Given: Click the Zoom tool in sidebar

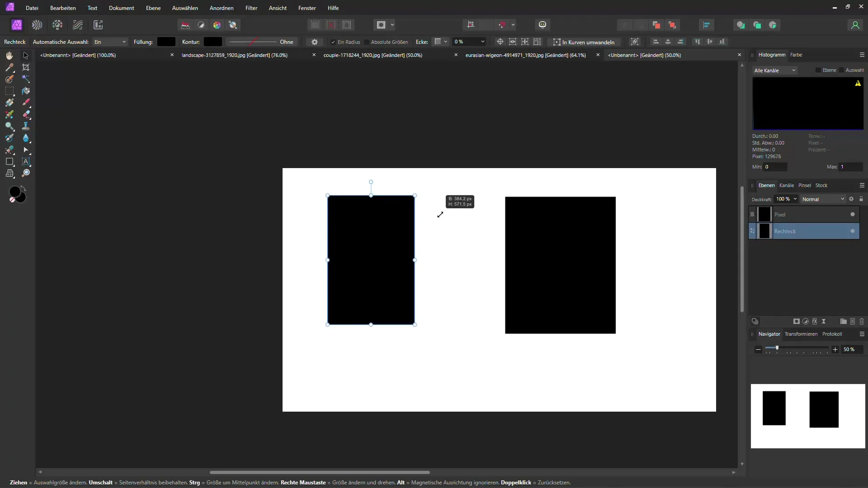Looking at the screenshot, I should 26,173.
